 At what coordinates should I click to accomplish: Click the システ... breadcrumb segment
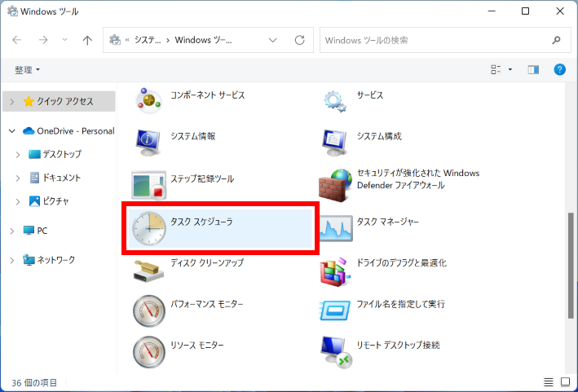(x=148, y=40)
